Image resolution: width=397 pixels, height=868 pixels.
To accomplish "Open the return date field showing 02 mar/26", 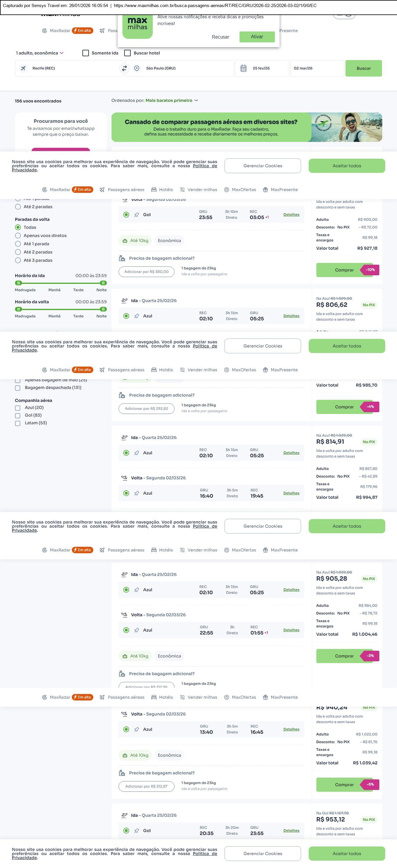I will click(317, 68).
